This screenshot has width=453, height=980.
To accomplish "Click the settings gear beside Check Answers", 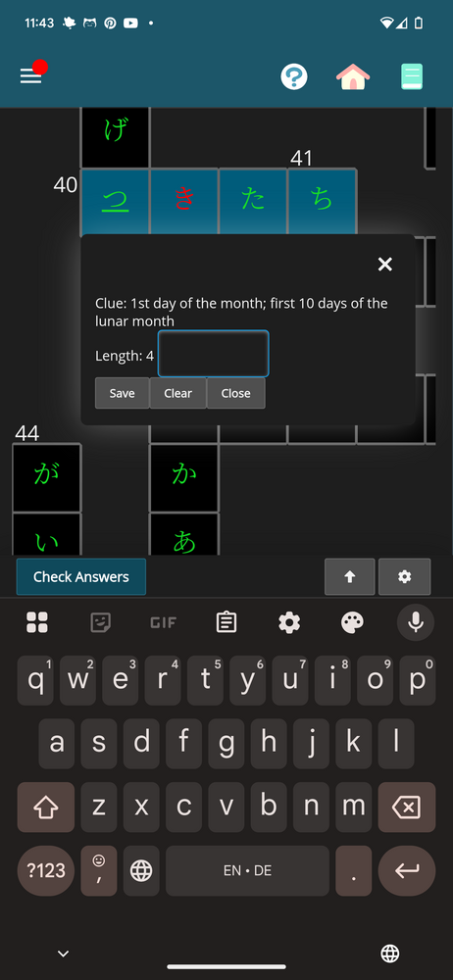I will (404, 577).
